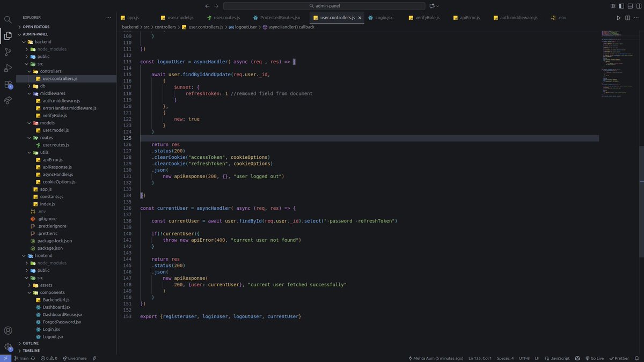
Task: Select the Source Control icon
Action: pos(8,51)
